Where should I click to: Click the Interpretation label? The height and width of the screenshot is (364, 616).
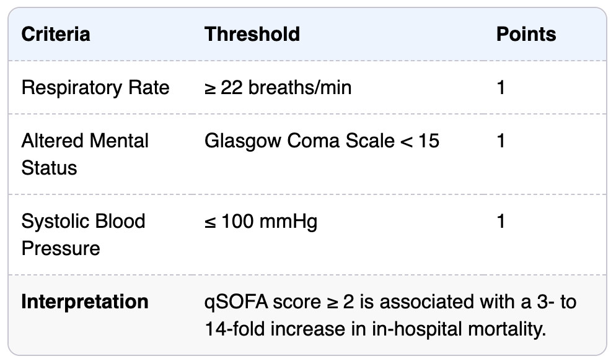click(85, 301)
